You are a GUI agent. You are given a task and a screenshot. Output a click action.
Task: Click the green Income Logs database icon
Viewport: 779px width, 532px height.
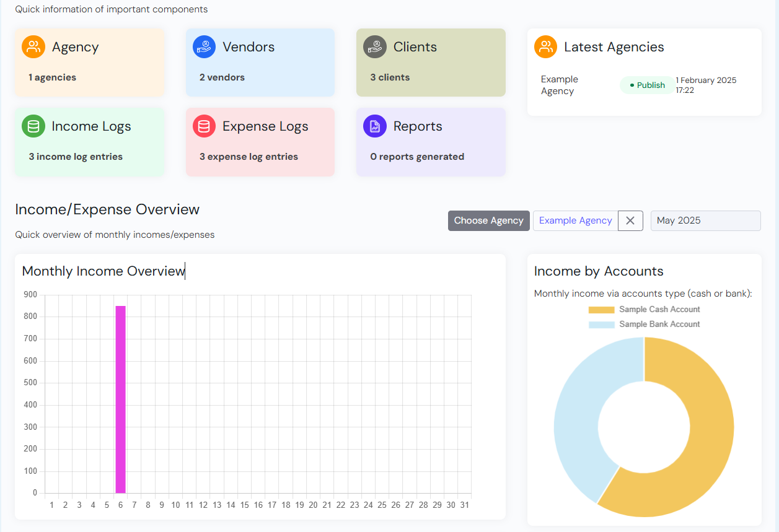pos(33,126)
